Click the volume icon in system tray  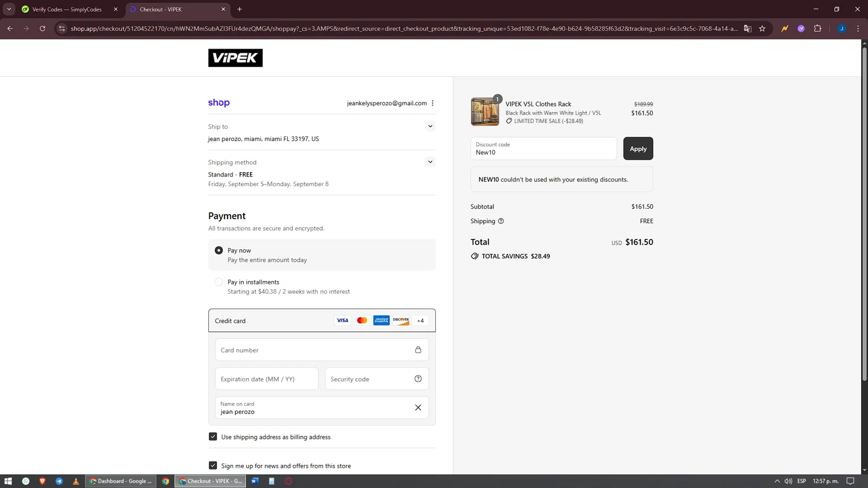click(x=788, y=481)
